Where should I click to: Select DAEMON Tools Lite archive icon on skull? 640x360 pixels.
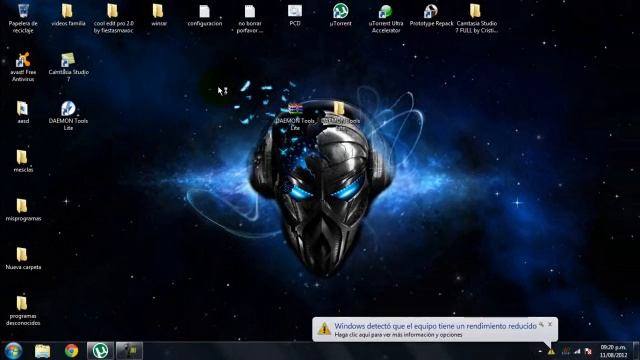(x=295, y=116)
